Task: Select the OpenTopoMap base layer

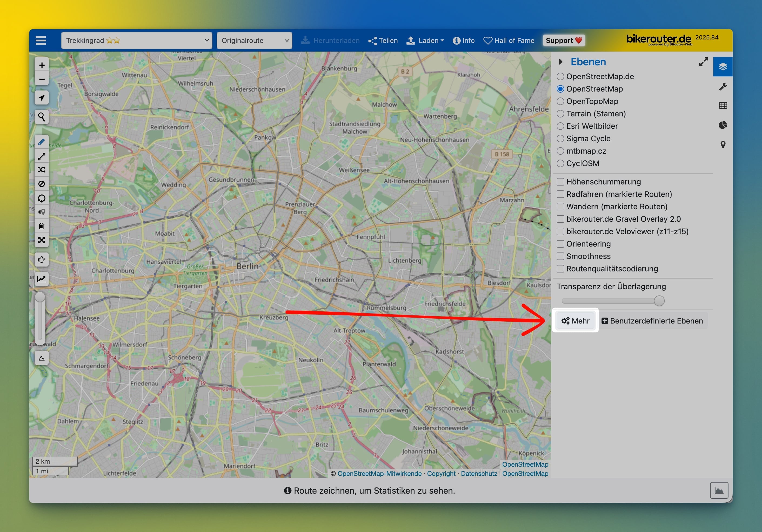Action: click(x=560, y=101)
